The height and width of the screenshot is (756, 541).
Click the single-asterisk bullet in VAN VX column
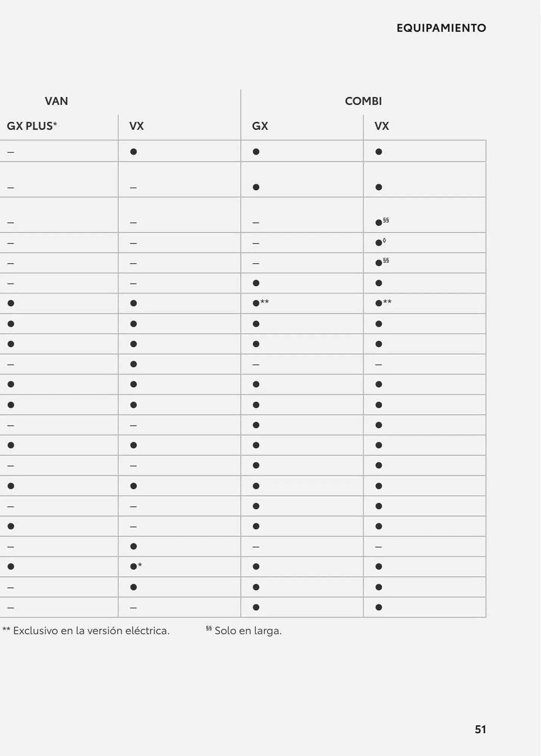click(134, 567)
